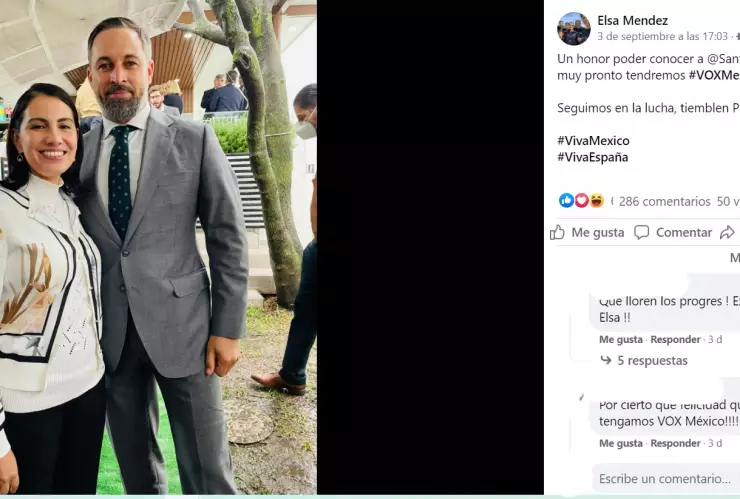
Task: Click the Haha laughing reaction icon
Action: 596,201
